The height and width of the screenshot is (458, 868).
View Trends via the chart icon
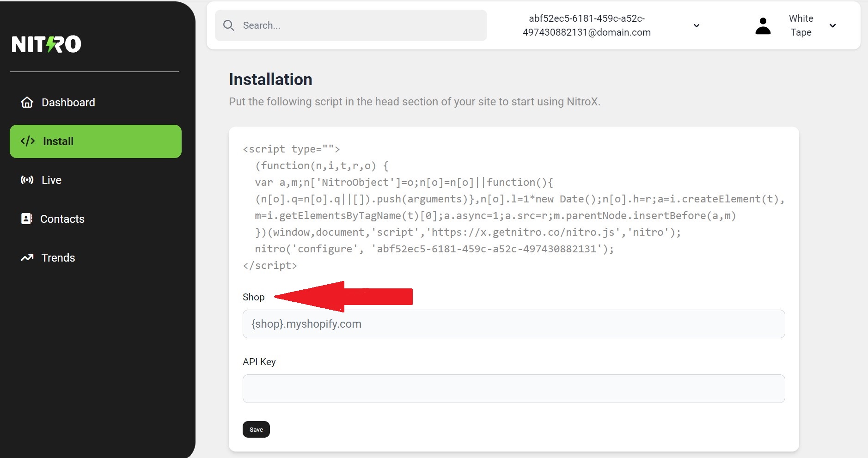(27, 257)
